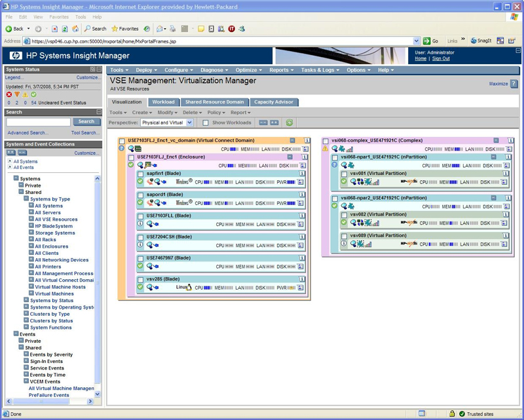Click the Search button in Search panel

point(86,122)
